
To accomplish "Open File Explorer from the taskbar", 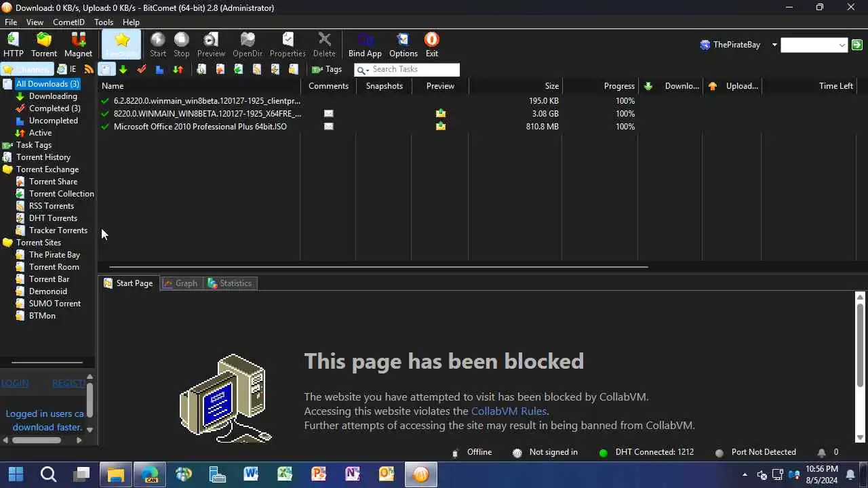I will [116, 474].
